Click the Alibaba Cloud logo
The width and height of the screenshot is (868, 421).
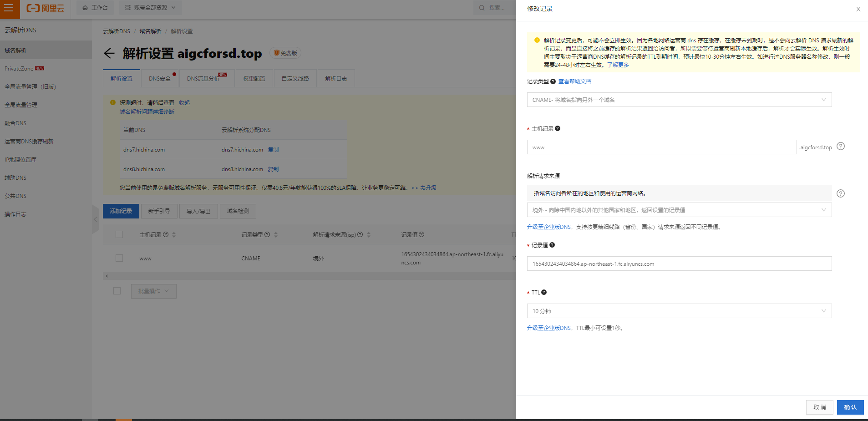(45, 8)
